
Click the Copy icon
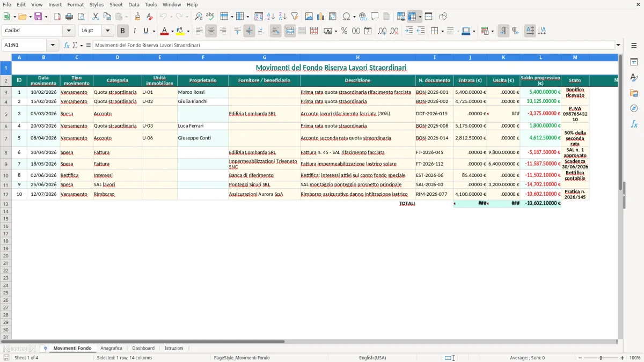click(x=107, y=17)
